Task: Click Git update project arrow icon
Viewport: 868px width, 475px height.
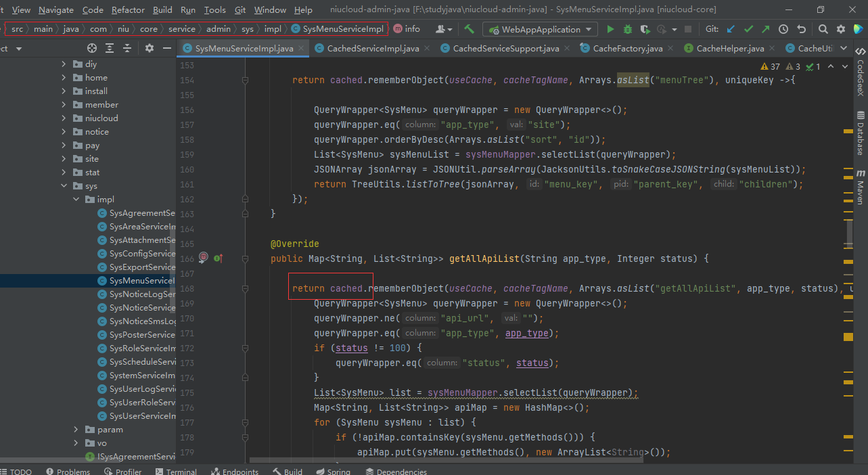Action: click(731, 29)
